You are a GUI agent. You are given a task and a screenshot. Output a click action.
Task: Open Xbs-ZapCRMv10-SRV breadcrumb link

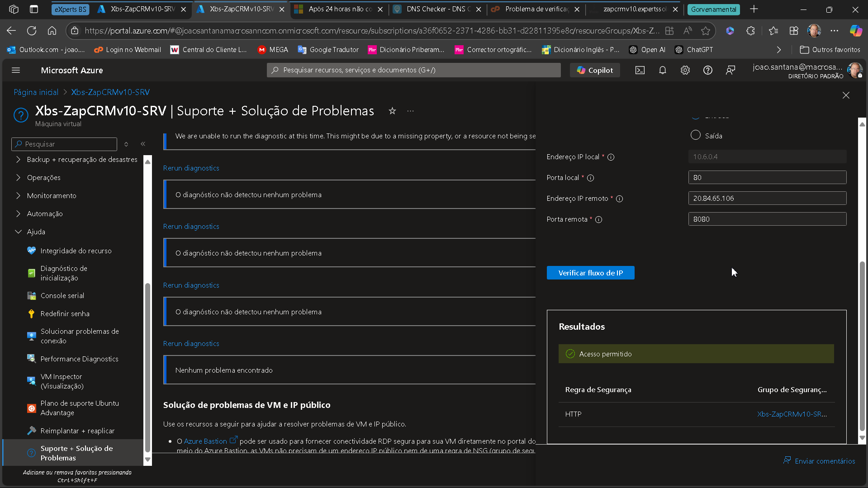pos(110,92)
